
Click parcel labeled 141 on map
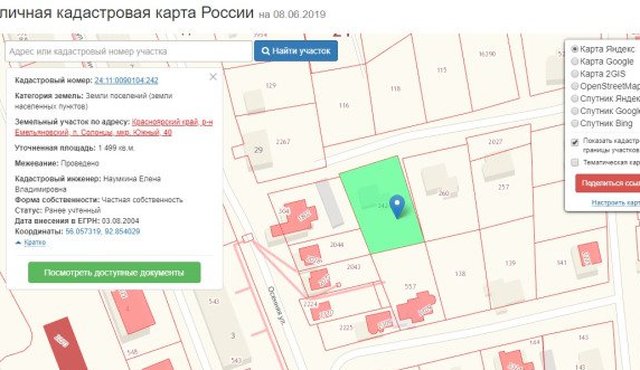click(x=562, y=262)
